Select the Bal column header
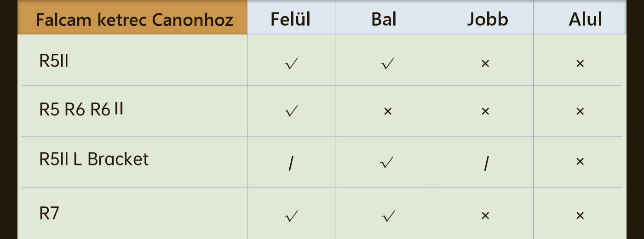644x239 pixels. click(384, 19)
